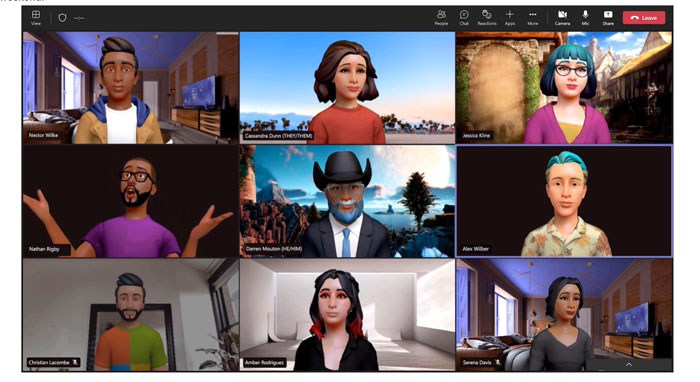Click Alex Wilber's highlighted tile
The width and height of the screenshot is (700, 382).
pos(564,201)
